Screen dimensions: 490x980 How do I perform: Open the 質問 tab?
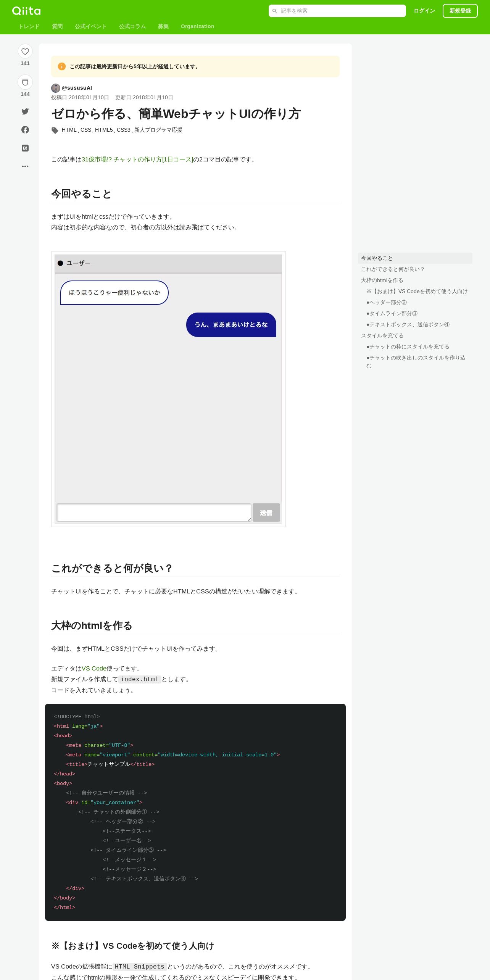point(57,26)
